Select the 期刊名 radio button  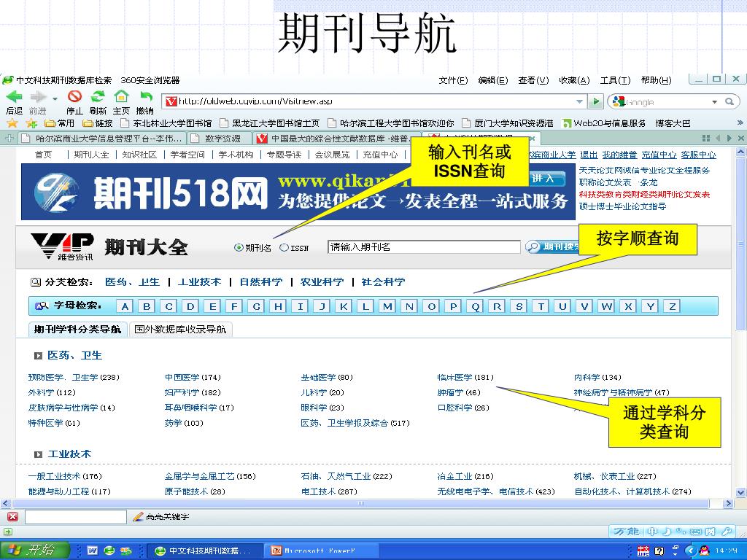click(x=239, y=248)
